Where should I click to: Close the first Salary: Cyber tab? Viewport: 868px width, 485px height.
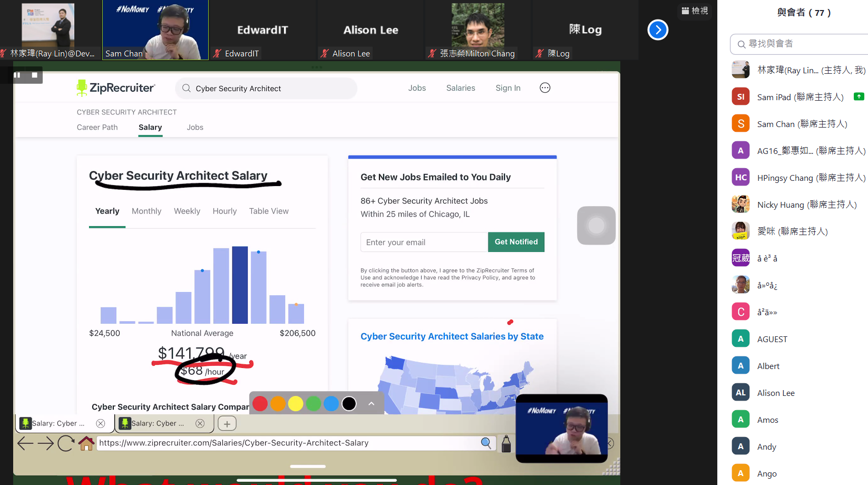pos(101,423)
